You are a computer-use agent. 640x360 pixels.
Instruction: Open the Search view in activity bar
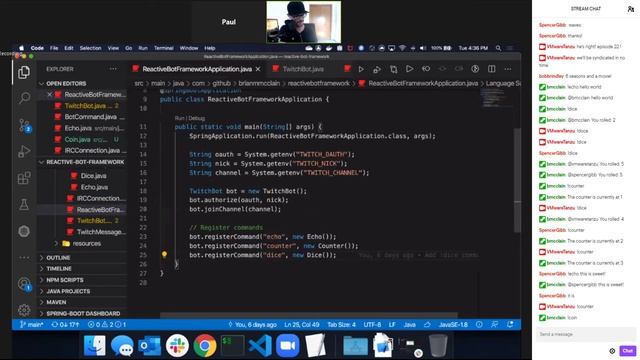24,98
